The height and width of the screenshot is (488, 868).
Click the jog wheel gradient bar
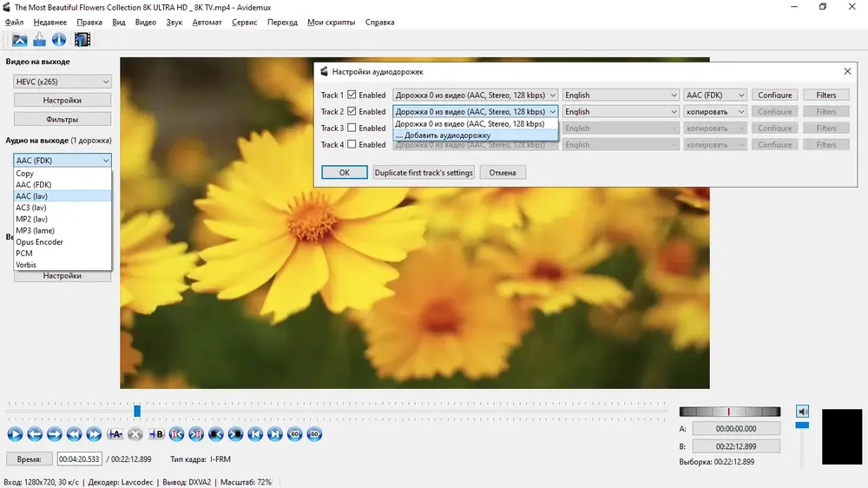tap(730, 412)
